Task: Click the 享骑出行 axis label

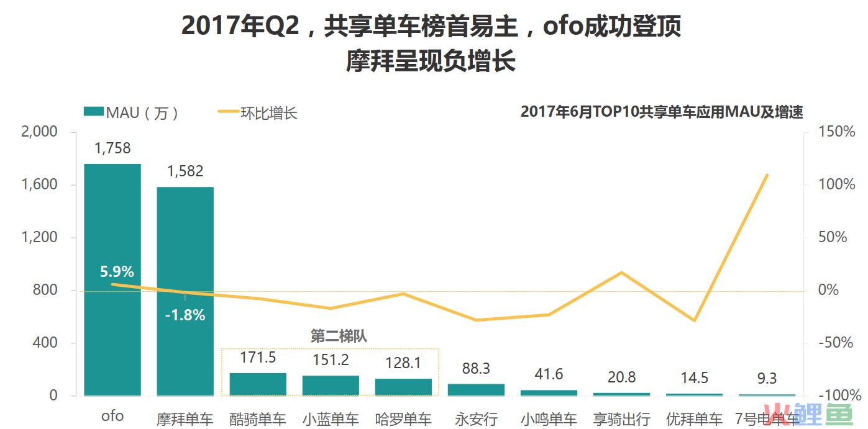Action: coord(621,418)
